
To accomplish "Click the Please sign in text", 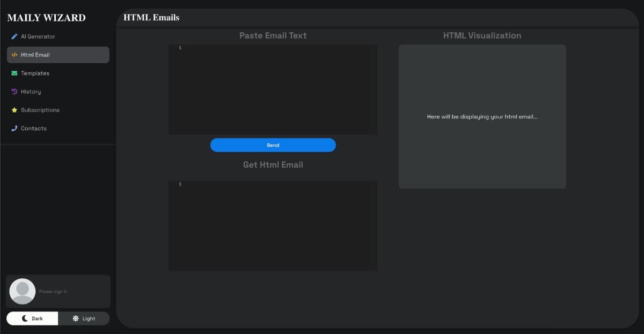I will (53, 292).
